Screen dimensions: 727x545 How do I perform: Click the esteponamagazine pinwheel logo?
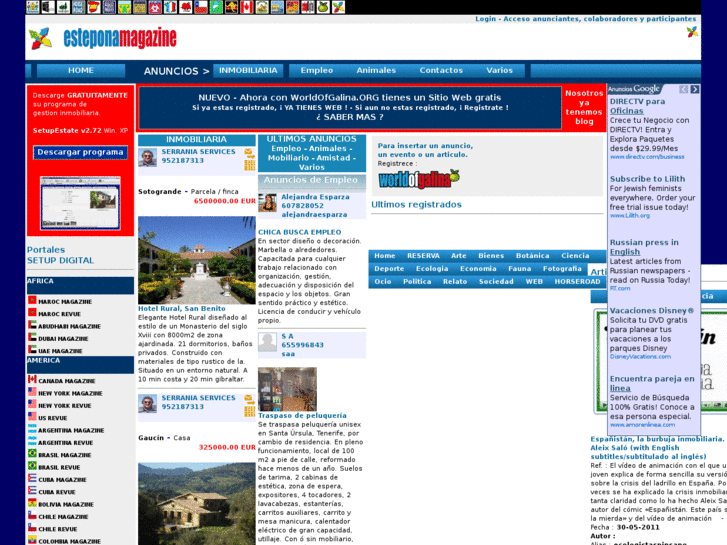(40, 38)
